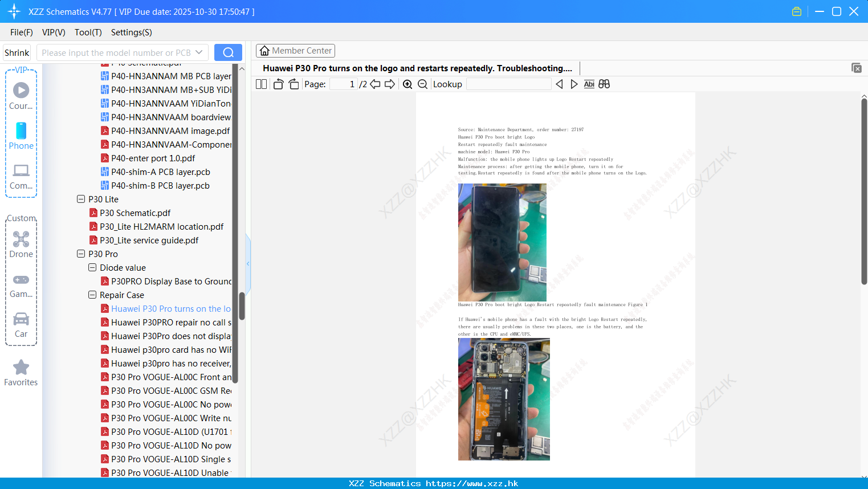Viewport: 868px width, 489px height.
Task: Zoom out of the document
Action: point(422,84)
